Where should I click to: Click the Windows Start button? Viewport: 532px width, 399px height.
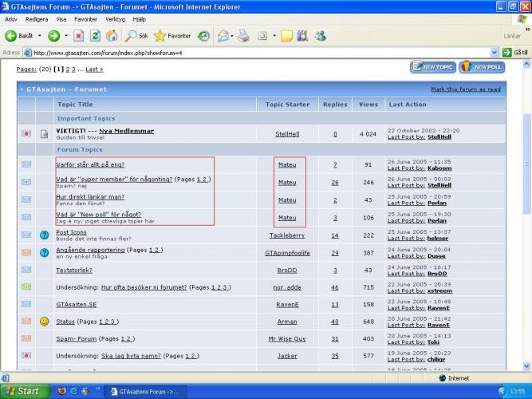point(22,391)
